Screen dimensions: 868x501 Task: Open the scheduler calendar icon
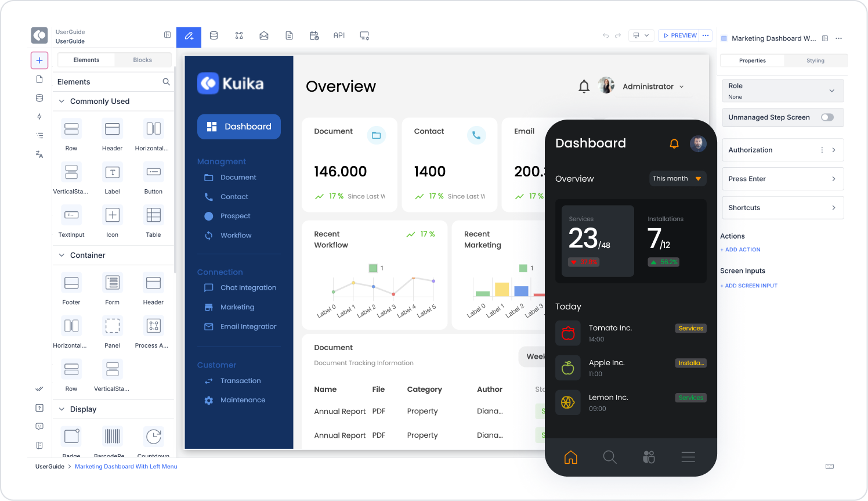tap(314, 35)
